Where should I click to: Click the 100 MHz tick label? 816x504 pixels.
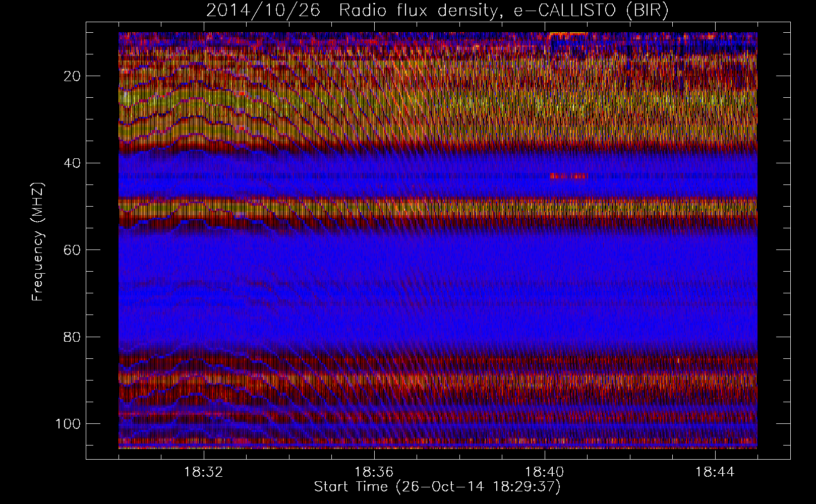tap(68, 424)
